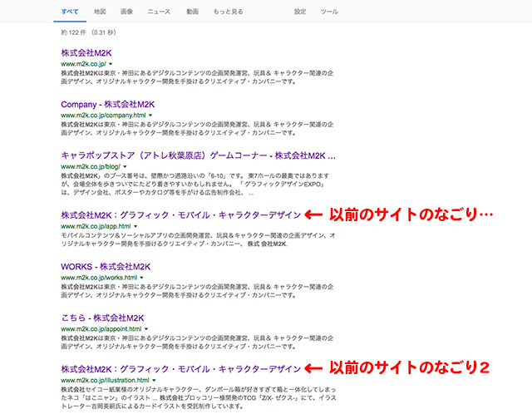
Task: Open the 画像 results tab
Action: pos(126,12)
